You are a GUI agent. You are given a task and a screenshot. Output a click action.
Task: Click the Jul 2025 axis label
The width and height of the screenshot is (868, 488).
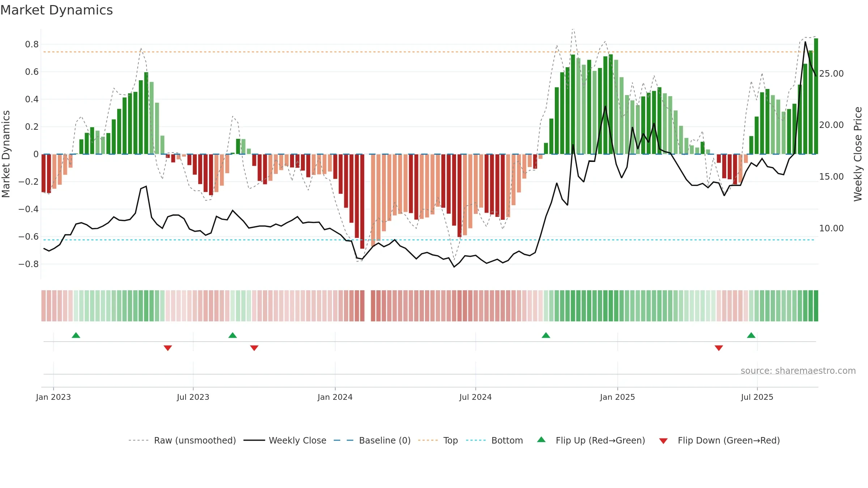point(757,397)
